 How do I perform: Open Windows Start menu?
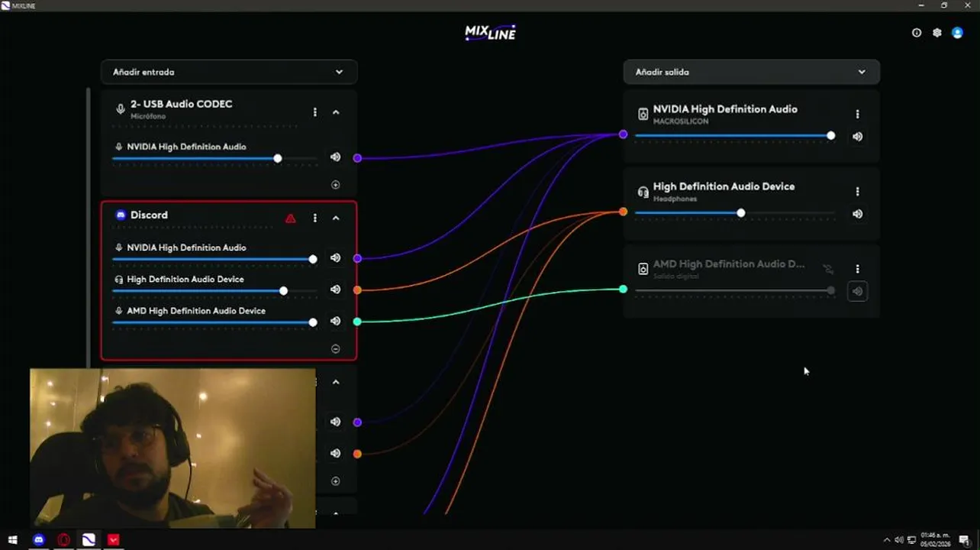pos(12,540)
